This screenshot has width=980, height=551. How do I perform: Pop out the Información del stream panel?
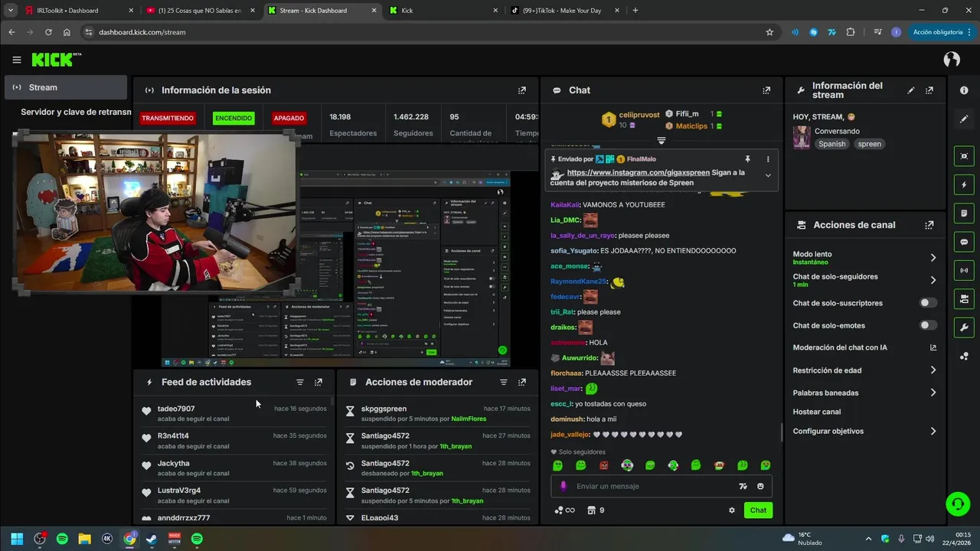pyautogui.click(x=929, y=90)
